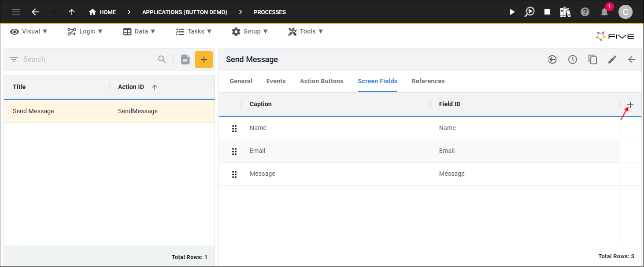Click the Caption column header
644x267 pixels.
coord(261,104)
